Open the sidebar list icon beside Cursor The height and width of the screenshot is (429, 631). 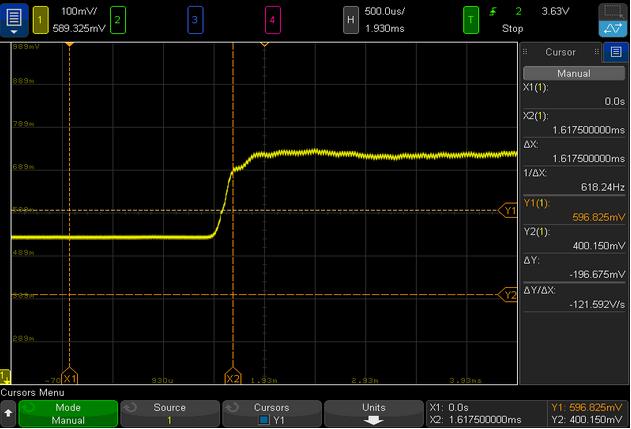point(615,52)
